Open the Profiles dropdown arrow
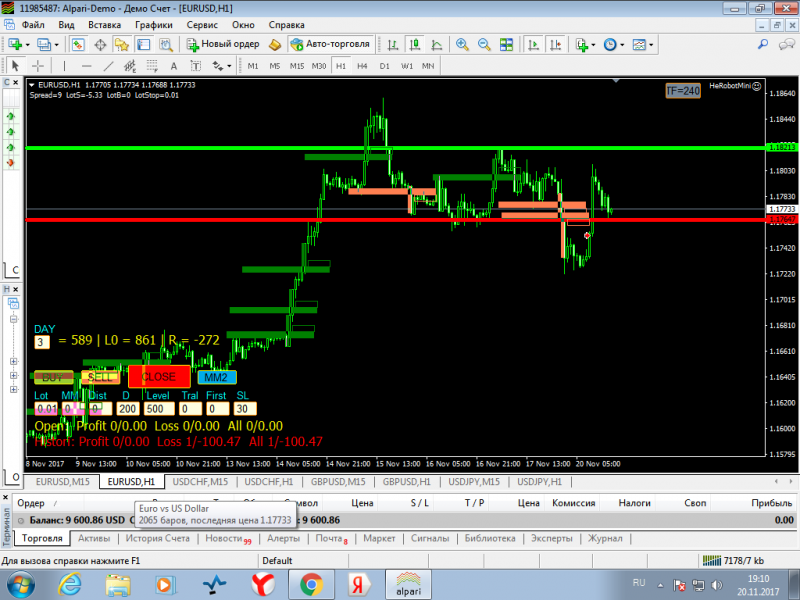The height and width of the screenshot is (600, 800). click(56, 45)
